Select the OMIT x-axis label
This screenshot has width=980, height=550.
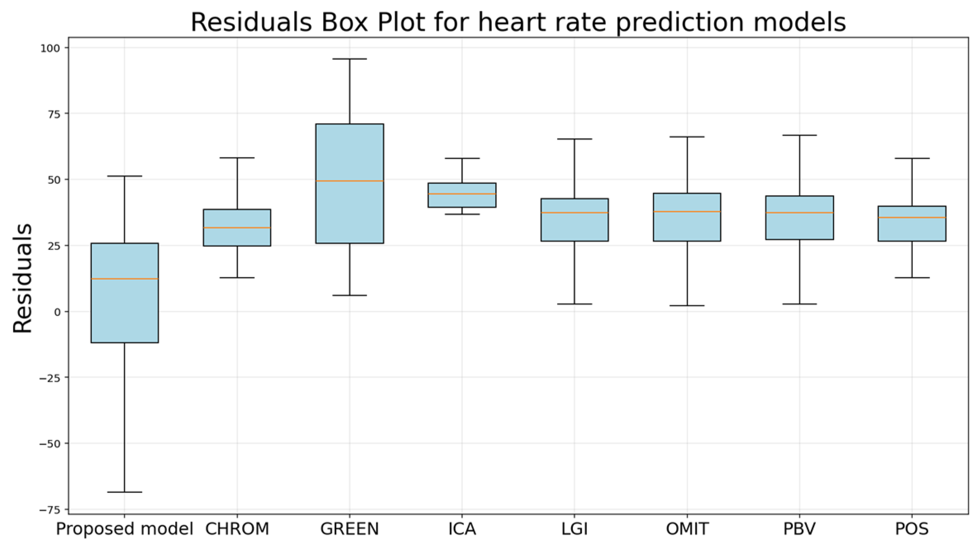coord(687,529)
